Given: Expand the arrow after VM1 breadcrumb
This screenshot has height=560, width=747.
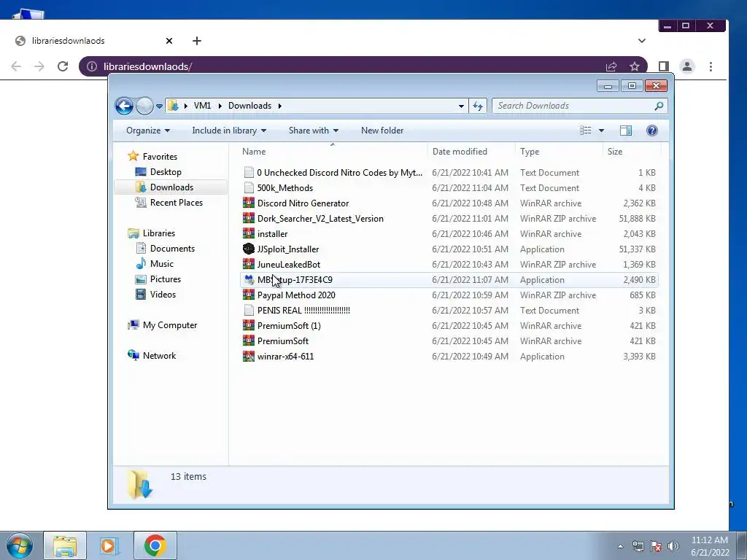Looking at the screenshot, I should pyautogui.click(x=220, y=106).
